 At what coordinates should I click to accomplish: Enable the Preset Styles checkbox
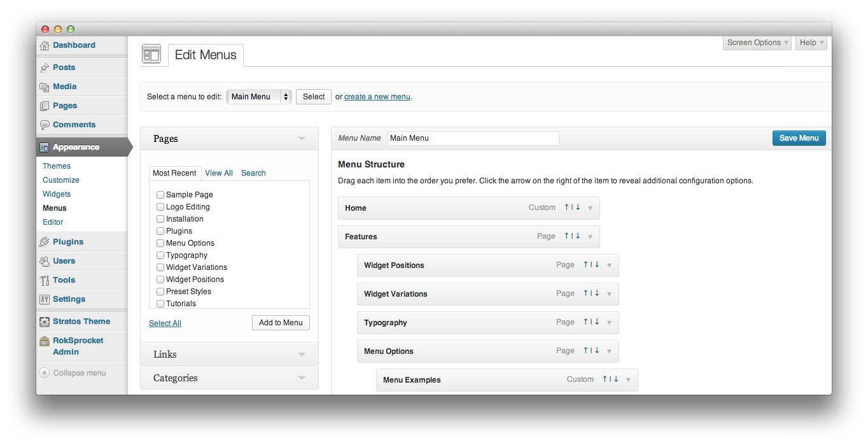click(160, 292)
